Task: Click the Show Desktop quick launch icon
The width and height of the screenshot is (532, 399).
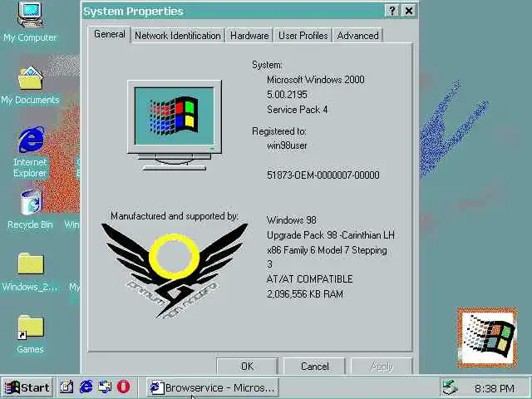Action: point(66,387)
